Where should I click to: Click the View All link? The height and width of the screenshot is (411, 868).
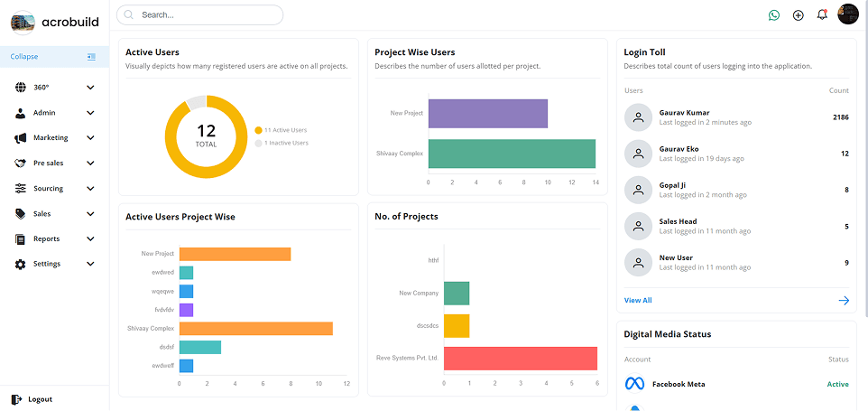click(638, 300)
